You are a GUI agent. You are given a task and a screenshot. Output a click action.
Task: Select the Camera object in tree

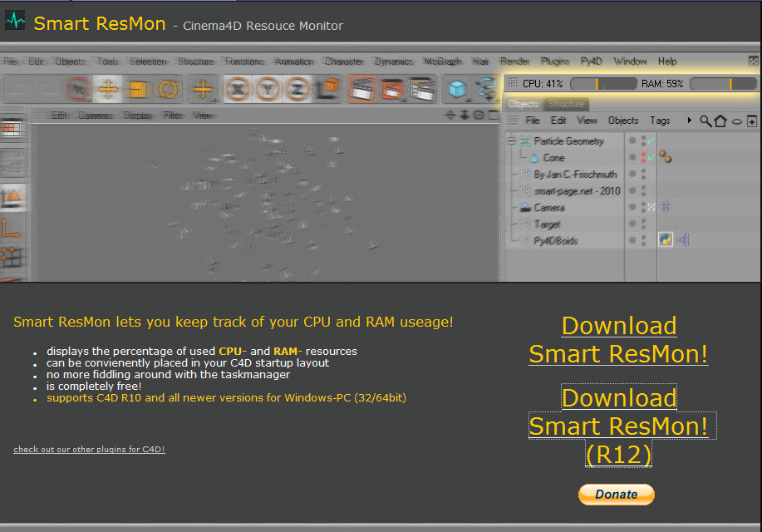549,208
